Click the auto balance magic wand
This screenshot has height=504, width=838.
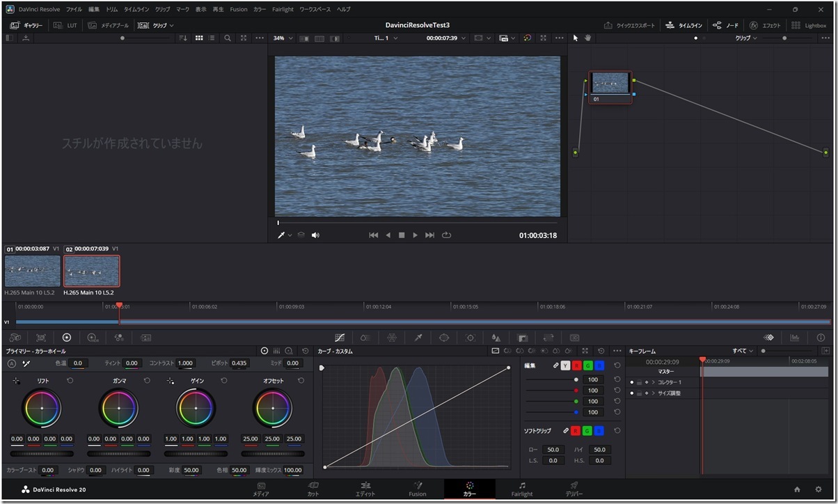[26, 363]
